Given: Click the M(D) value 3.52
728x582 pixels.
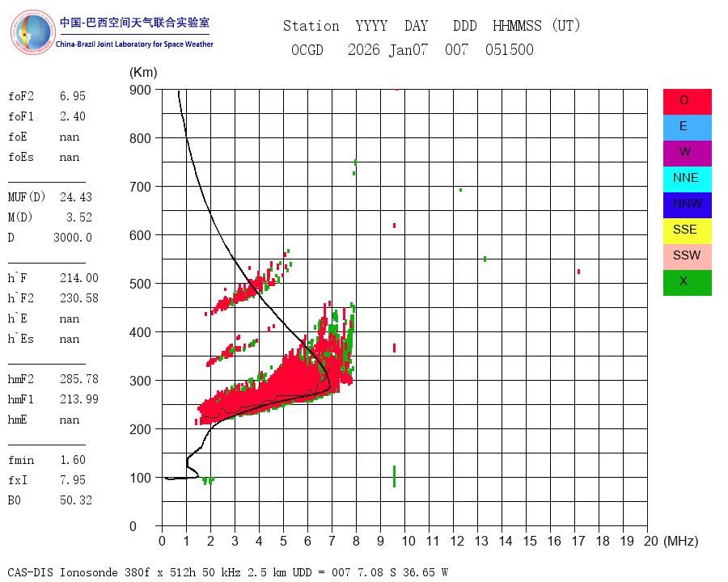Looking at the screenshot, I should pos(79,217).
